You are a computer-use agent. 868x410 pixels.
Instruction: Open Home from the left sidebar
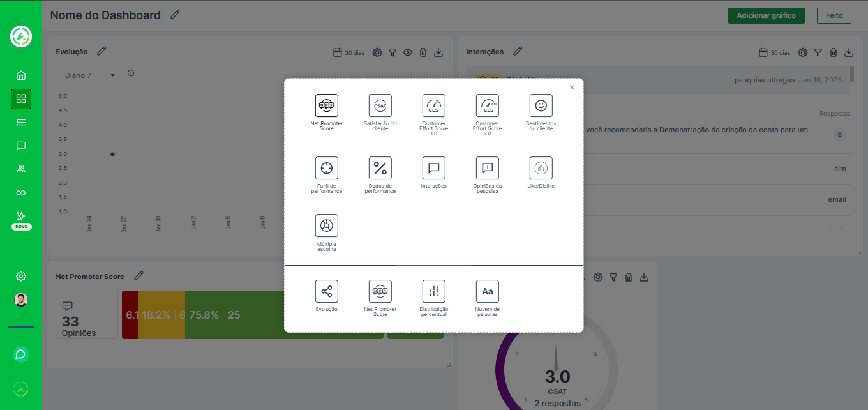pyautogui.click(x=21, y=75)
